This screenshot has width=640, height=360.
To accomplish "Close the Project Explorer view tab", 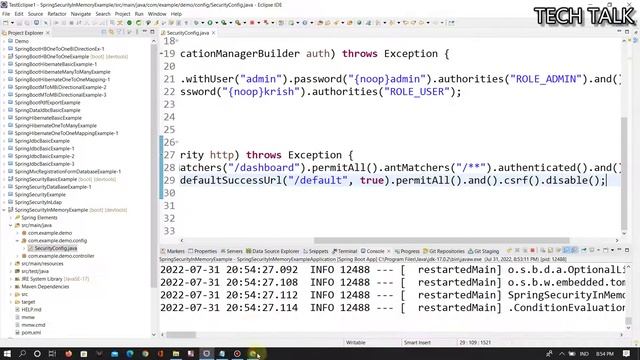I will pyautogui.click(x=48, y=33).
